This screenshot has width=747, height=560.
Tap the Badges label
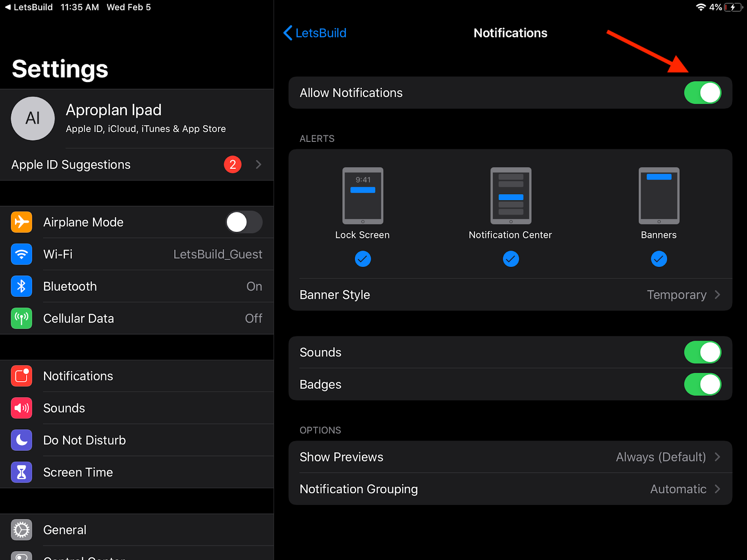coord(320,385)
